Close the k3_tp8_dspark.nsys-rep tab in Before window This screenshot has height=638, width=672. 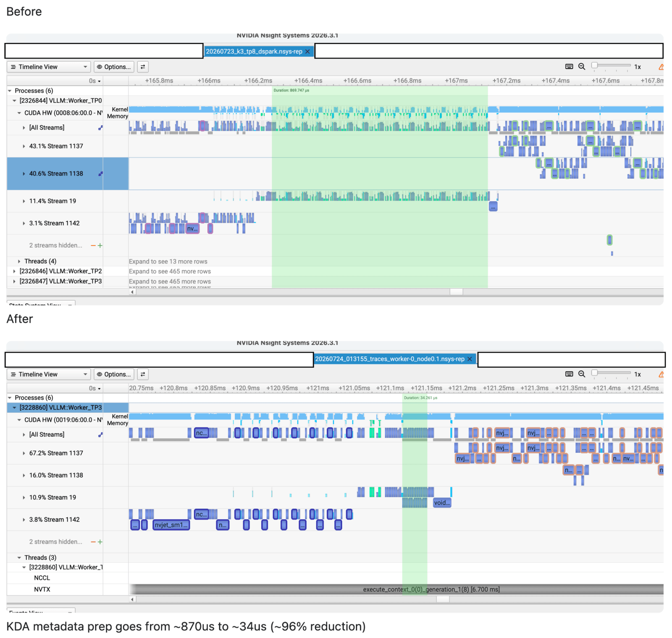pos(307,52)
